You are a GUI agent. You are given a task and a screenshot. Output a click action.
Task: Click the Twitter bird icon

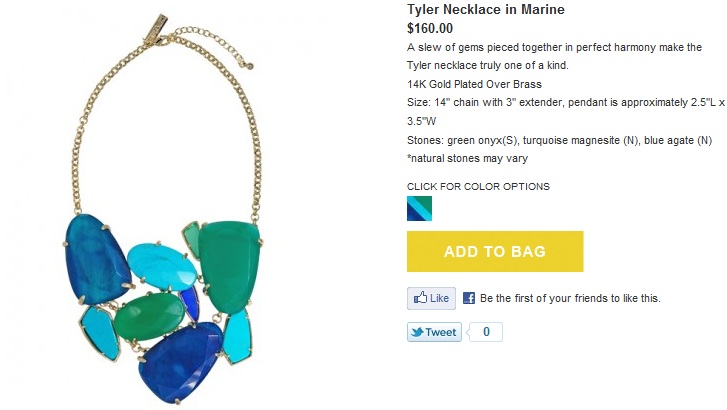(417, 332)
